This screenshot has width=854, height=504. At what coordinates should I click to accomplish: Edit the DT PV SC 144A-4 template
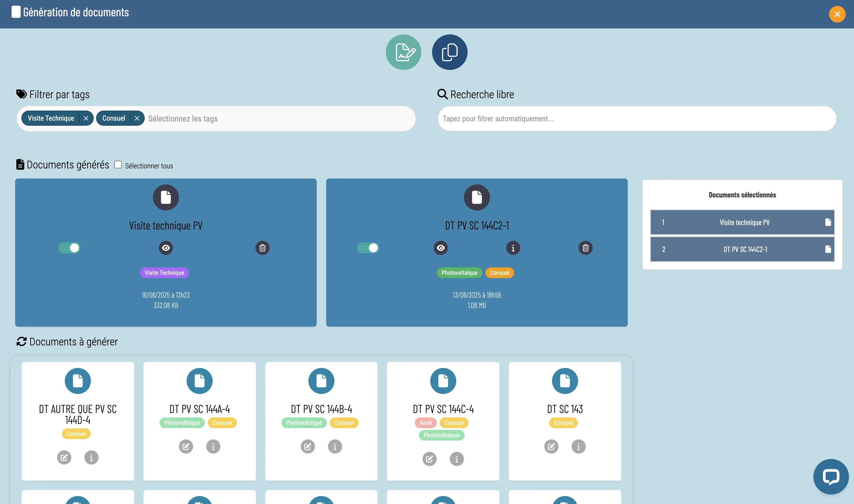186,446
